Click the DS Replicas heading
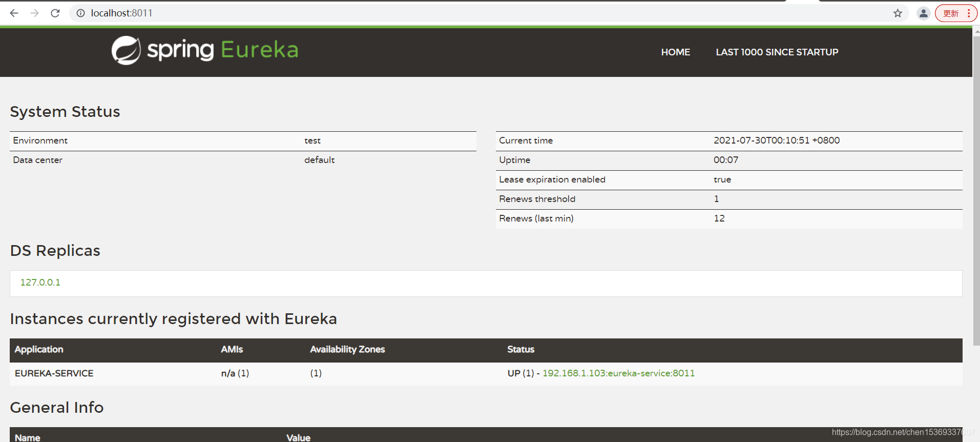Screen dimensions: 980x442 pyautogui.click(x=55, y=251)
